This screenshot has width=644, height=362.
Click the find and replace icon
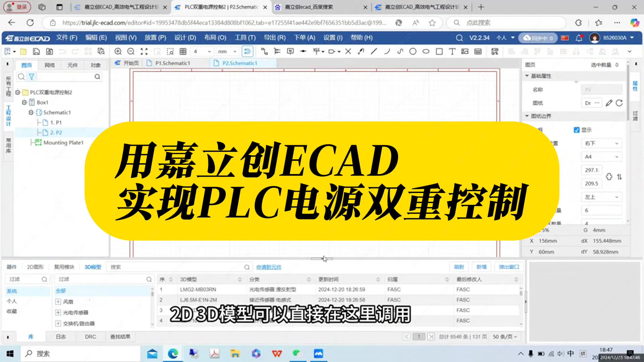[101, 51]
